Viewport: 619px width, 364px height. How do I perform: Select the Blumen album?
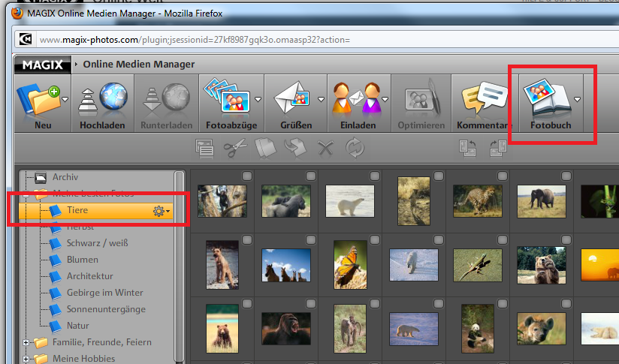tap(82, 260)
